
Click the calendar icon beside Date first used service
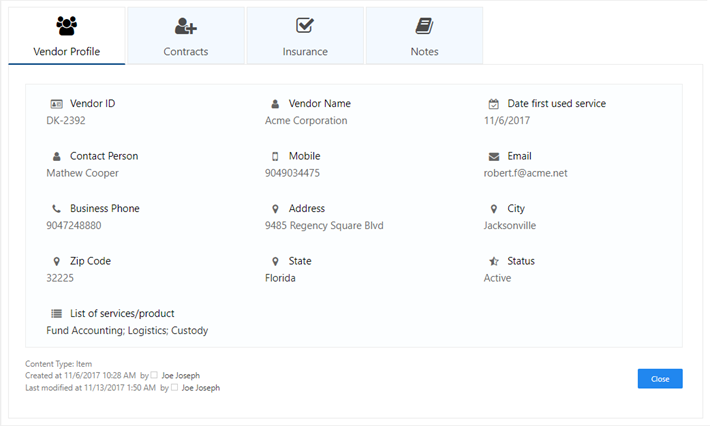click(494, 104)
